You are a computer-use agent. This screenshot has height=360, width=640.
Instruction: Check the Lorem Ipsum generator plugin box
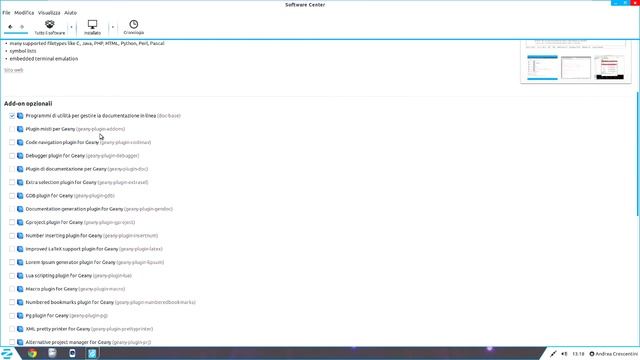click(x=12, y=262)
